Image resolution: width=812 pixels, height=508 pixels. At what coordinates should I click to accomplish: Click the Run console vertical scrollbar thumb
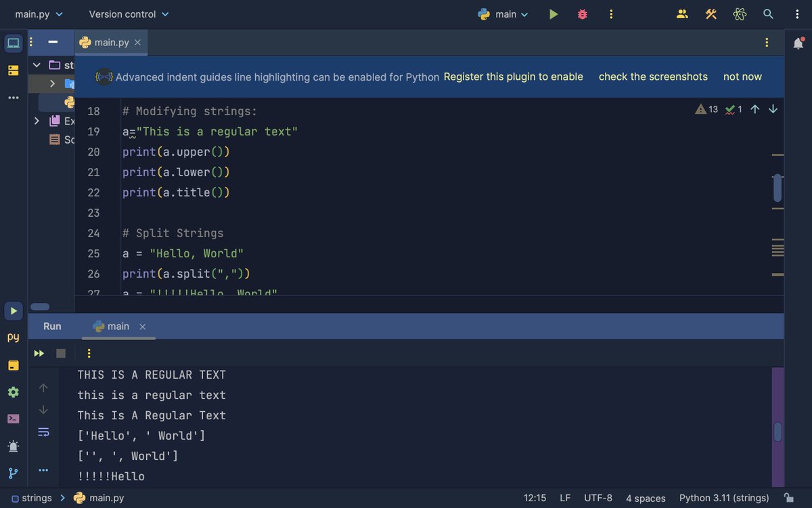(777, 431)
